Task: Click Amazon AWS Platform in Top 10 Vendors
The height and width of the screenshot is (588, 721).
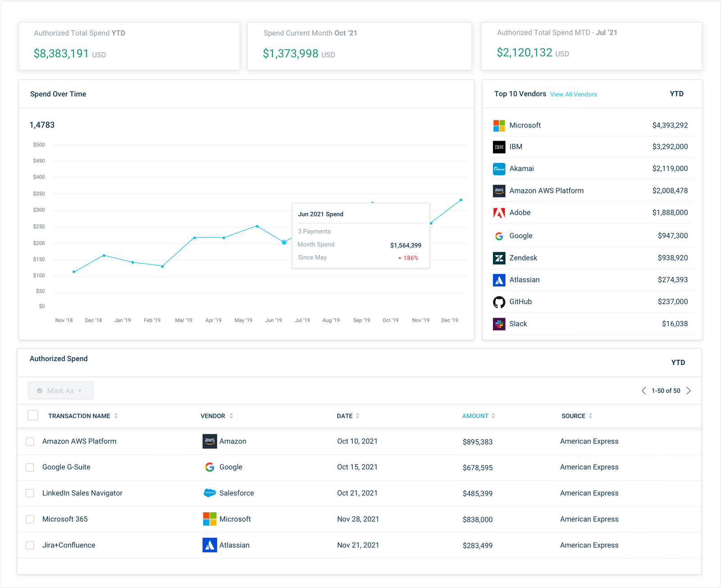Action: 547,191
